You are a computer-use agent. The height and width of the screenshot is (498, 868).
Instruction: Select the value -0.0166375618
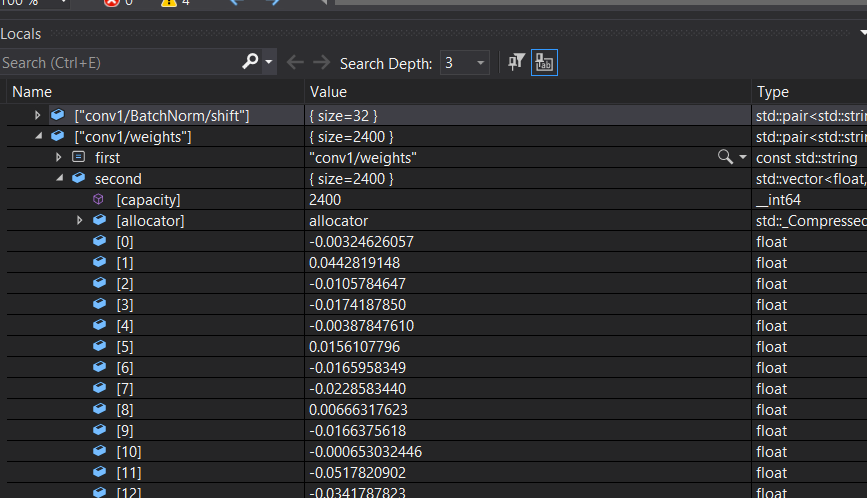pyautogui.click(x=357, y=431)
